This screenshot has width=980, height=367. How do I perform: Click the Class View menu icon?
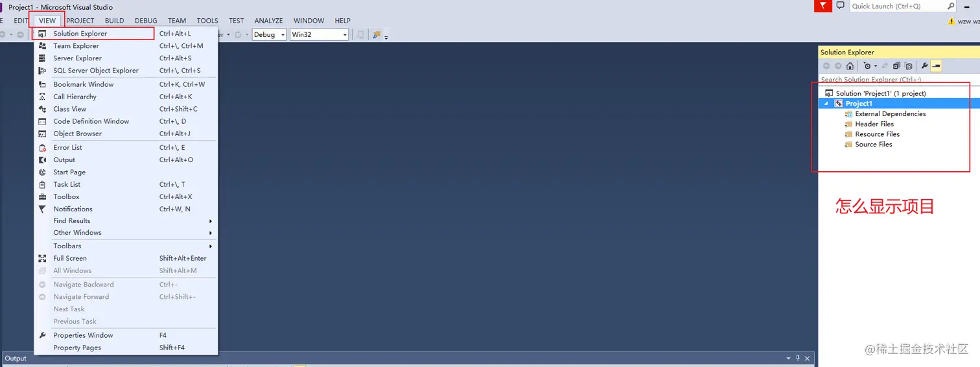pos(42,110)
